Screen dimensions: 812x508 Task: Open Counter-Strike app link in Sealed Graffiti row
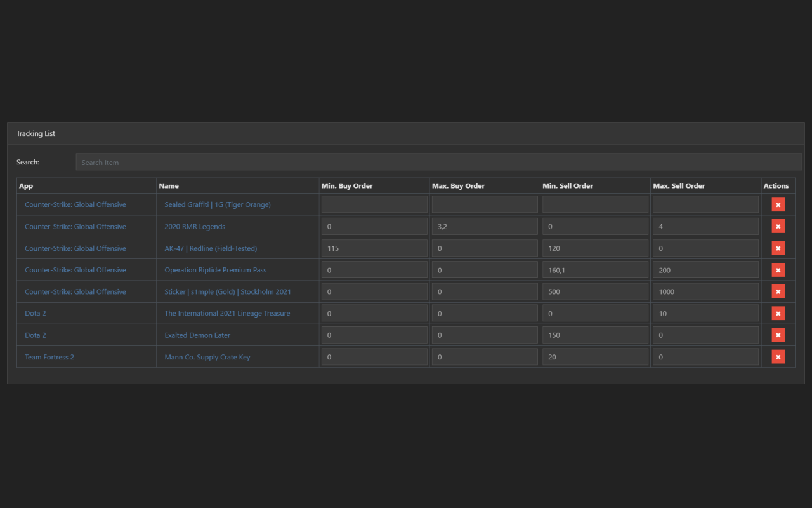pos(75,204)
